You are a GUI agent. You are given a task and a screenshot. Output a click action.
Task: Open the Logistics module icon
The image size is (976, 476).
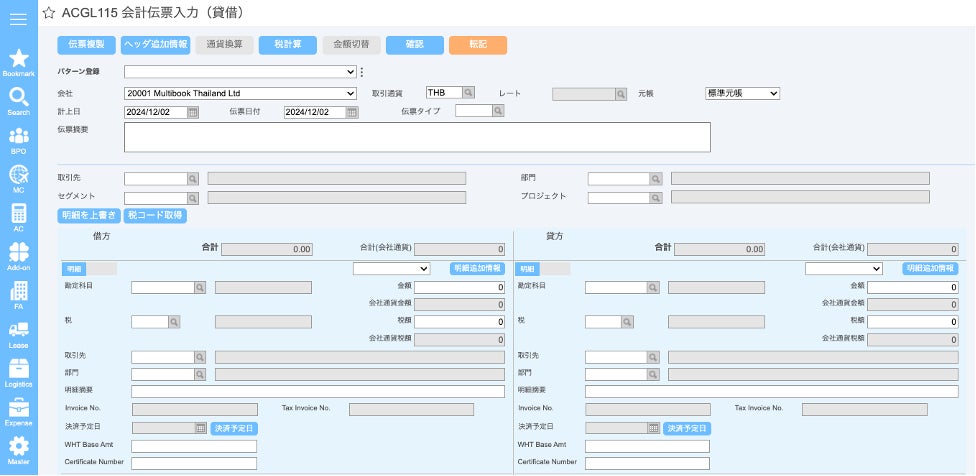point(18,371)
